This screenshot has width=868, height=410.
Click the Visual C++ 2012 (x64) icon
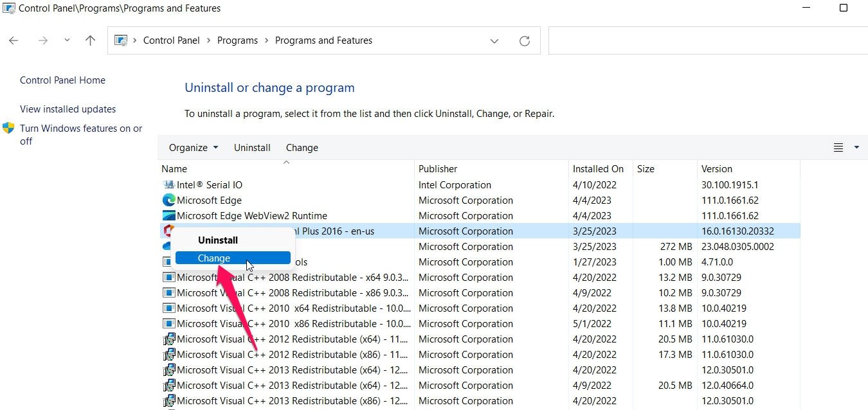click(x=168, y=339)
